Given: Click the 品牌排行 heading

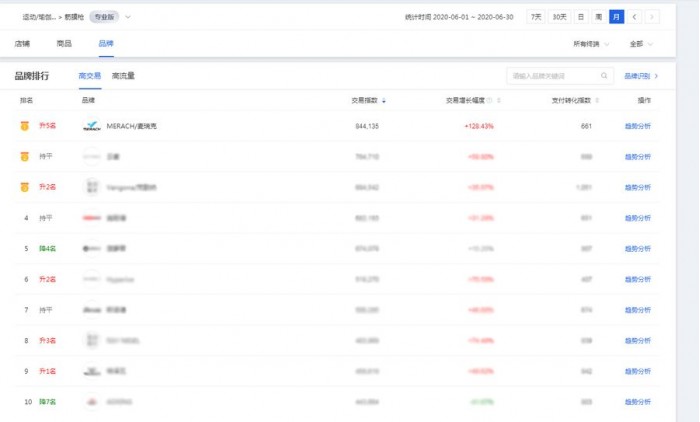Looking at the screenshot, I should pos(32,76).
